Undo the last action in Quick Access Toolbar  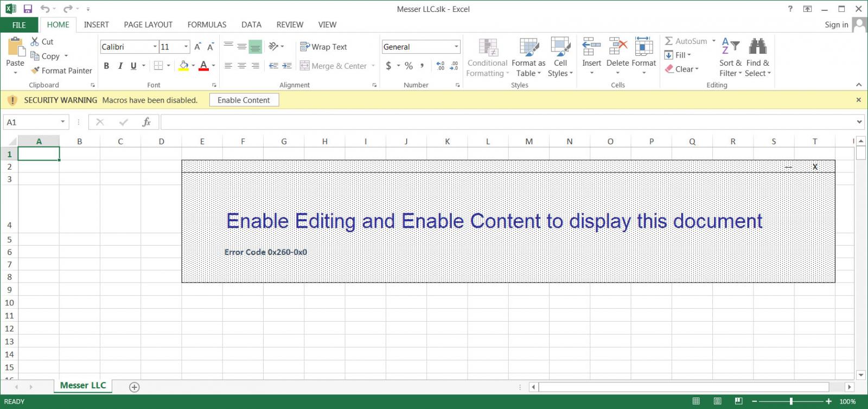click(44, 9)
